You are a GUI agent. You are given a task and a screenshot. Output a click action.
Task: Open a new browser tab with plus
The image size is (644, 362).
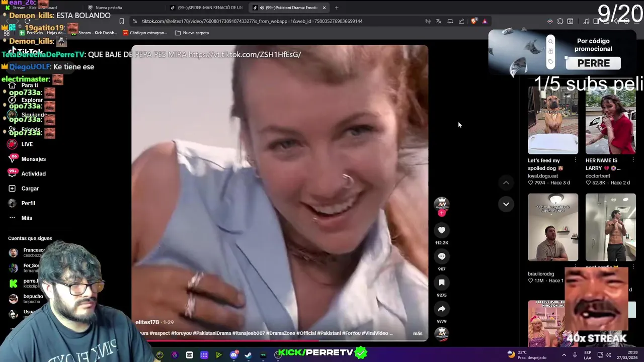point(337,8)
